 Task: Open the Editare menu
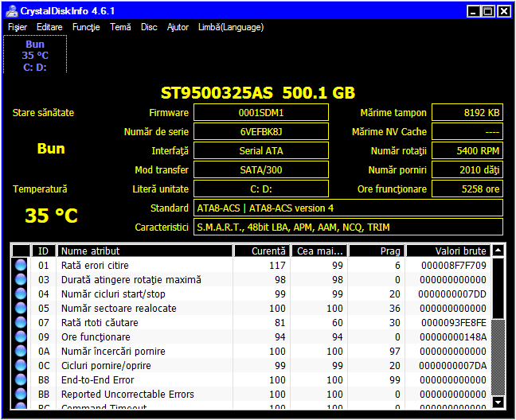49,27
